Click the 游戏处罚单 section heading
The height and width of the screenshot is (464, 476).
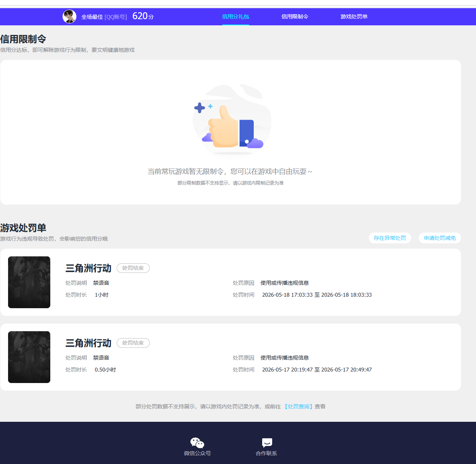coord(23,228)
